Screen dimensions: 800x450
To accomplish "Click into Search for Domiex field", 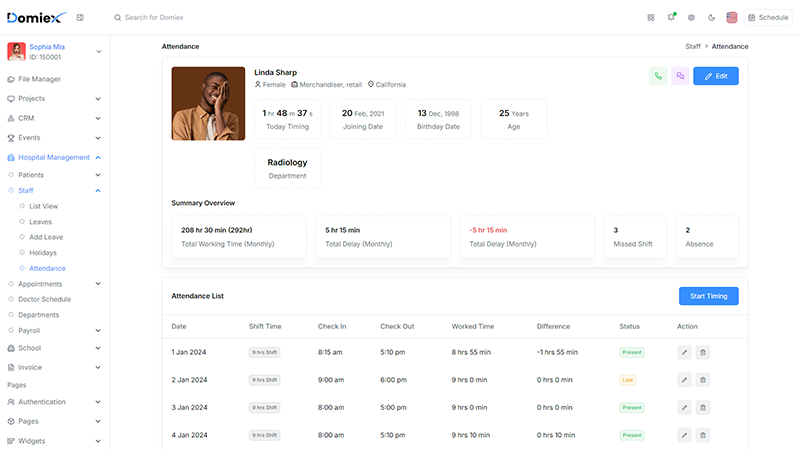I will [x=154, y=17].
